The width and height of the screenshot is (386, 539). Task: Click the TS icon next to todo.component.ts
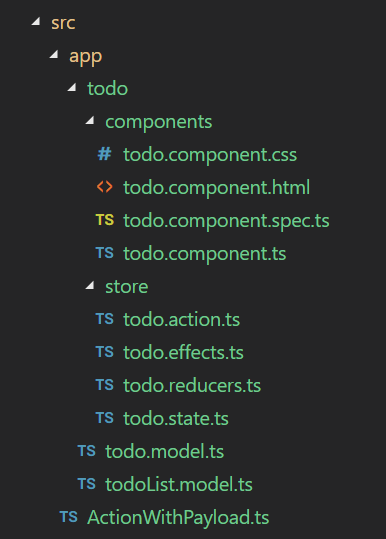pos(104,253)
